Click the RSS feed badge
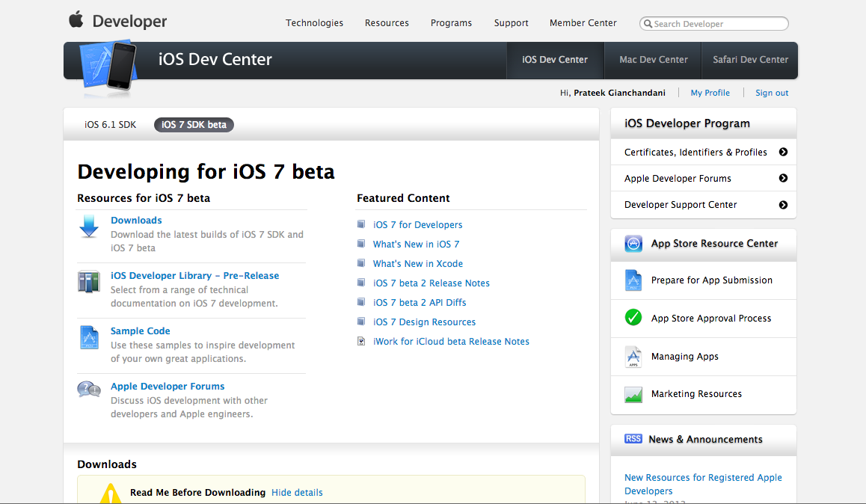The image size is (866, 504). (x=633, y=439)
